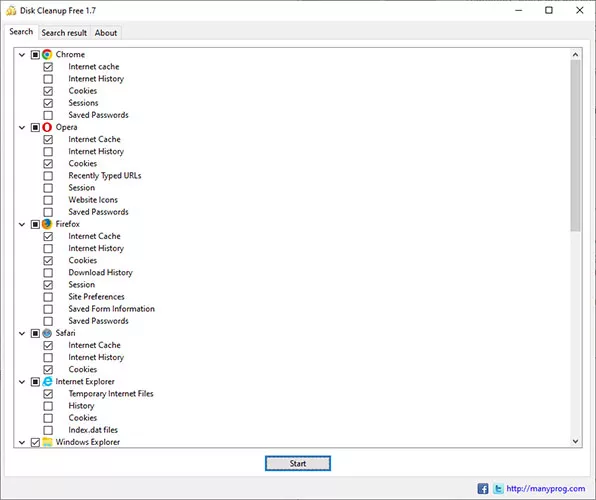Open the Facebook icon link

[x=483, y=489]
